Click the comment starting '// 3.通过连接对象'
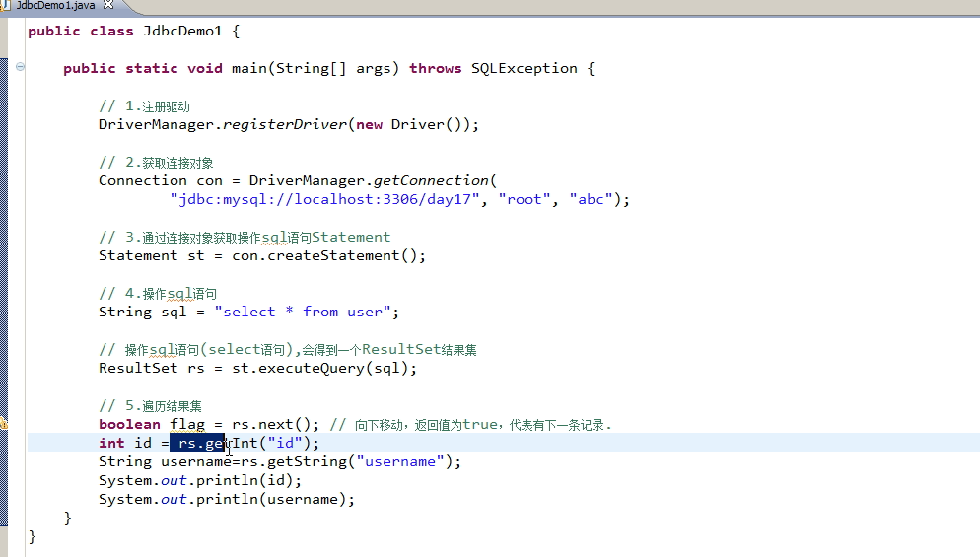The width and height of the screenshot is (980, 557). click(245, 237)
